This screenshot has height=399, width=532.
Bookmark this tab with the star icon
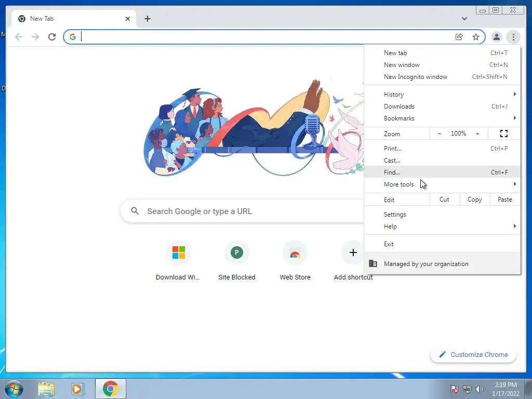[476, 37]
